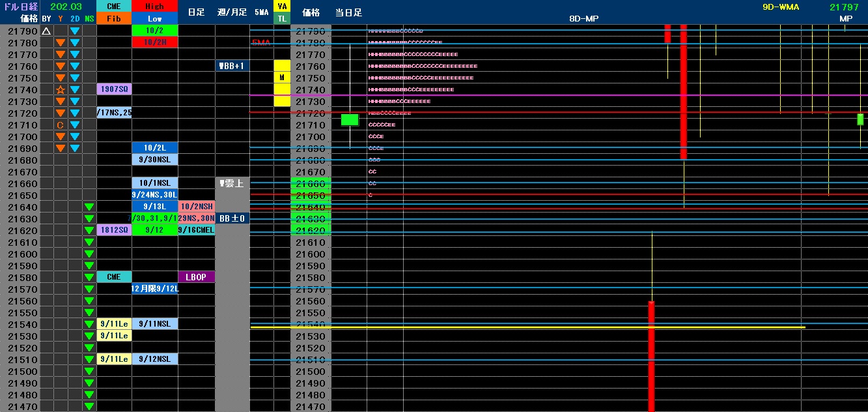Click the green NS triangle in row 21620
Image resolution: width=868 pixels, height=412 pixels.
coord(89,231)
